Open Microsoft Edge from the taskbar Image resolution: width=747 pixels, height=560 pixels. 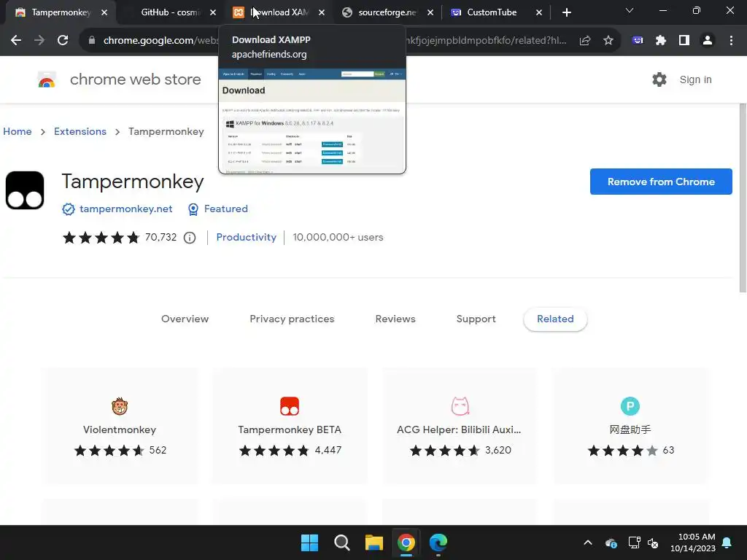click(438, 542)
